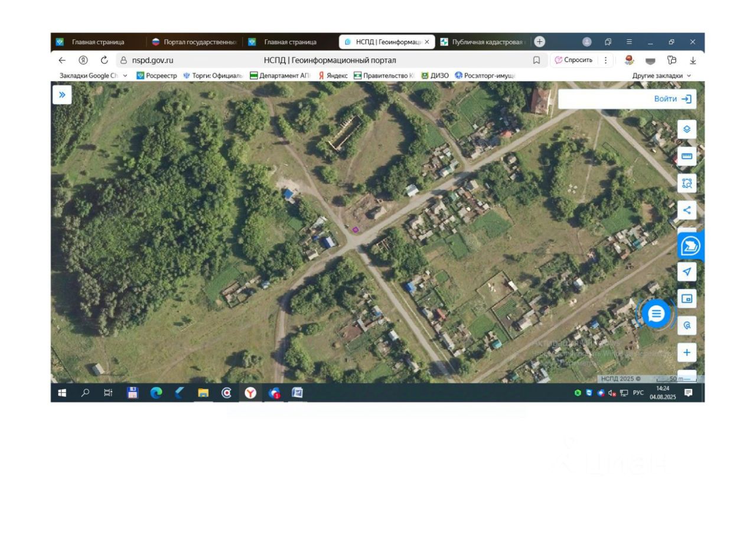Open the round blue chat button
Screen dimensions: 756x534
point(656,314)
